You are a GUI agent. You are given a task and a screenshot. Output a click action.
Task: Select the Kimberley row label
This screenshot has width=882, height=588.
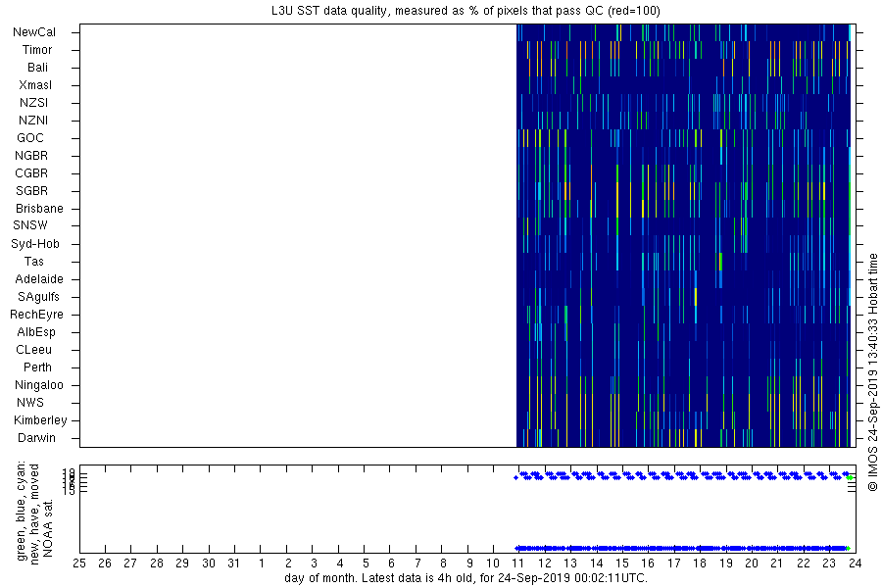(x=40, y=419)
